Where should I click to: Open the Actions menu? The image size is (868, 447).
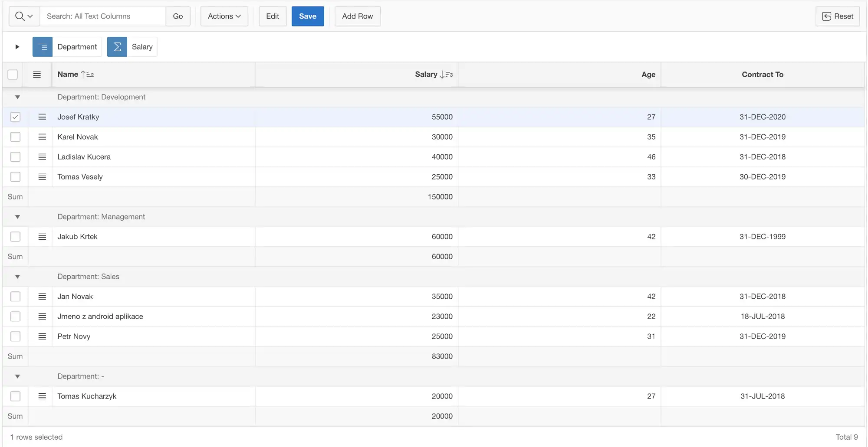point(224,16)
